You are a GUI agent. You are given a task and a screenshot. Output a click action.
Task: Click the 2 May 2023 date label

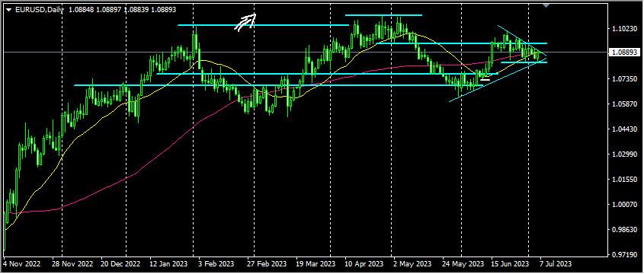click(412, 263)
